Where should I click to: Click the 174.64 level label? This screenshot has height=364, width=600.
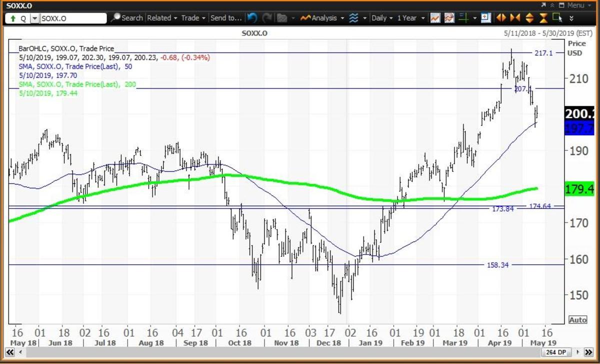[539, 206]
